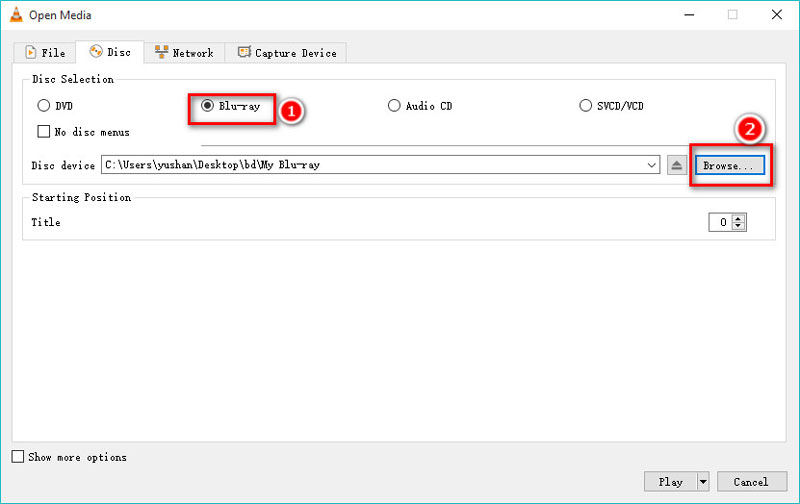Click the Browse... button
Image resolution: width=800 pixels, height=504 pixels.
coord(728,165)
